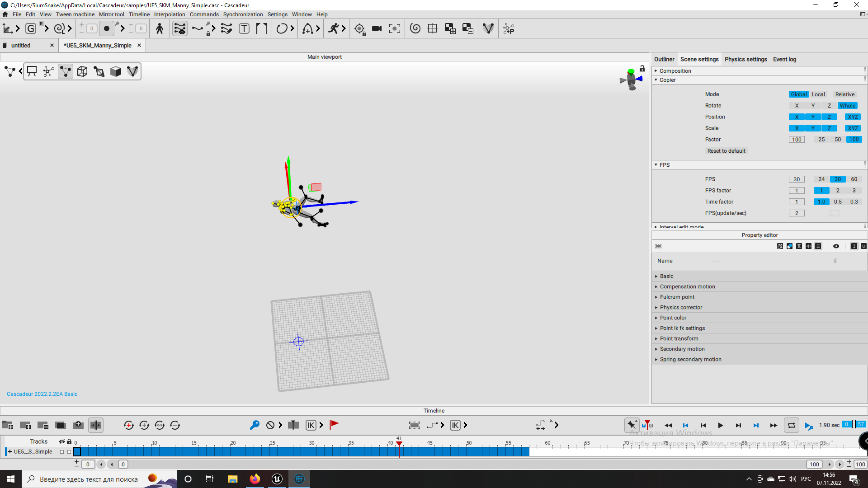Click the add folder track icon on the timeline

tap(8, 425)
